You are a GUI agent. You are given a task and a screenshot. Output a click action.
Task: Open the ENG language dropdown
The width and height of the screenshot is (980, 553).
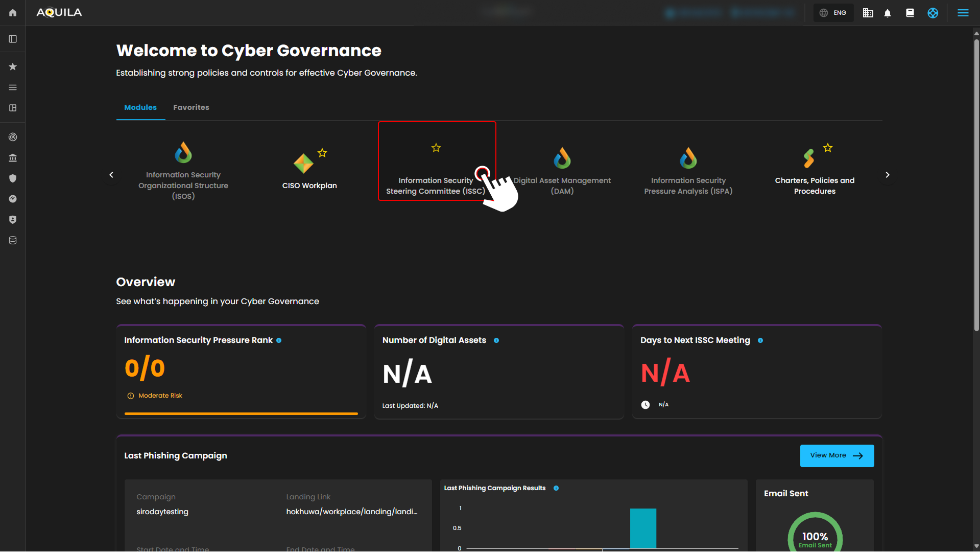(x=833, y=13)
